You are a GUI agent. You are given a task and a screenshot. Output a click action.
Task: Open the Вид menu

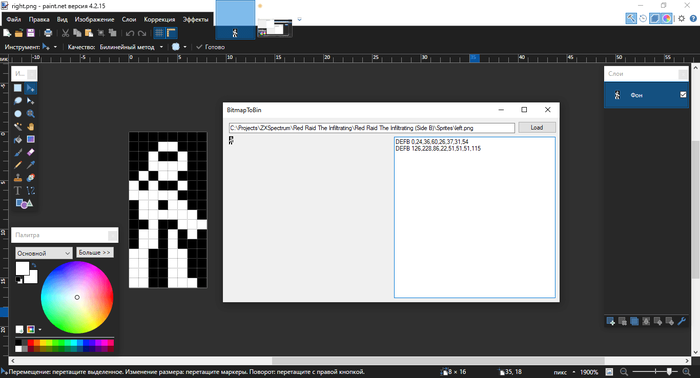click(62, 19)
